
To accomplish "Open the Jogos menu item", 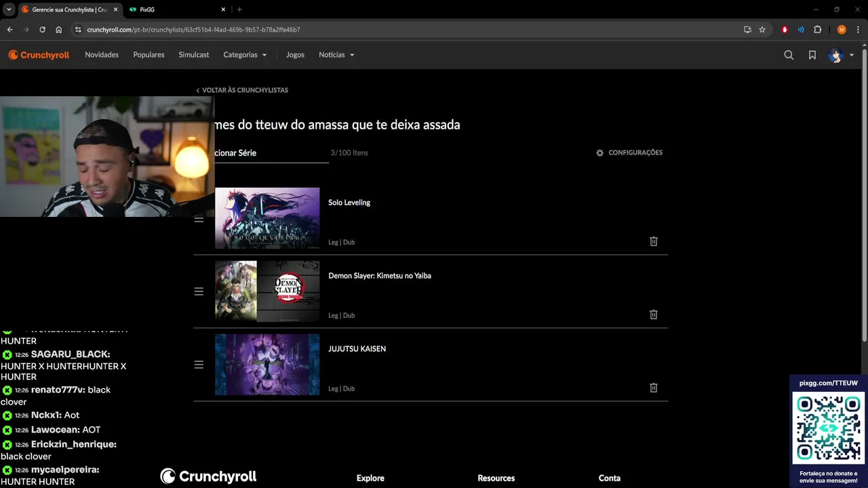I will pyautogui.click(x=295, y=55).
